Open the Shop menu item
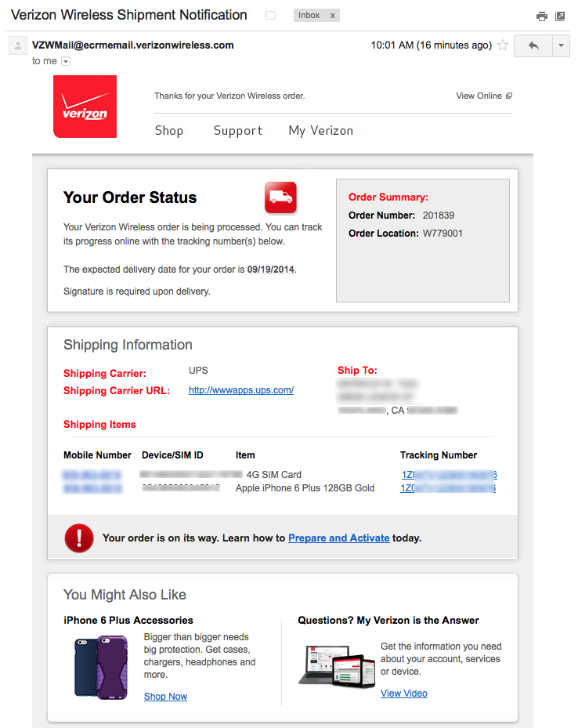The image size is (578, 728). coord(169,130)
